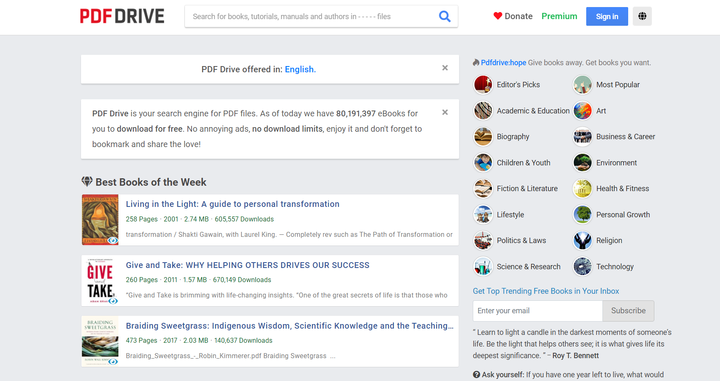Click the Editor's Picks category icon
Image resolution: width=720 pixels, height=381 pixels.
point(483,85)
